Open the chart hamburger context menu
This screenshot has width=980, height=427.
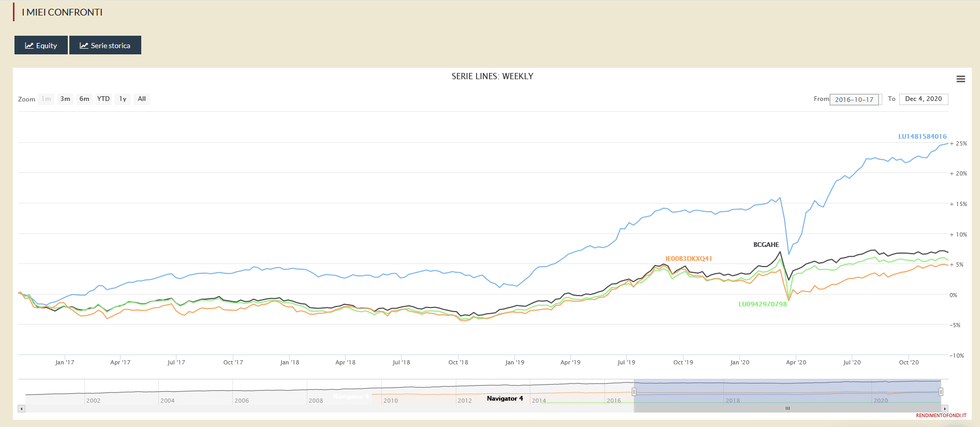point(960,79)
